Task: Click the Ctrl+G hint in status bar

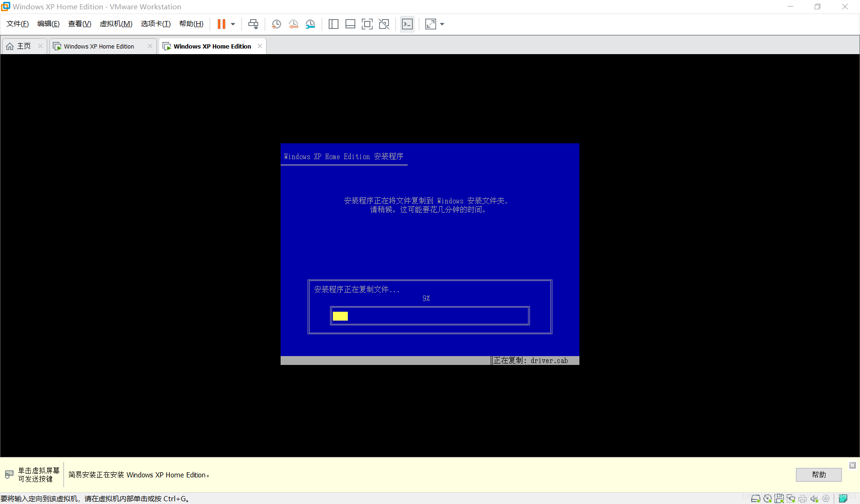Action: click(176, 498)
